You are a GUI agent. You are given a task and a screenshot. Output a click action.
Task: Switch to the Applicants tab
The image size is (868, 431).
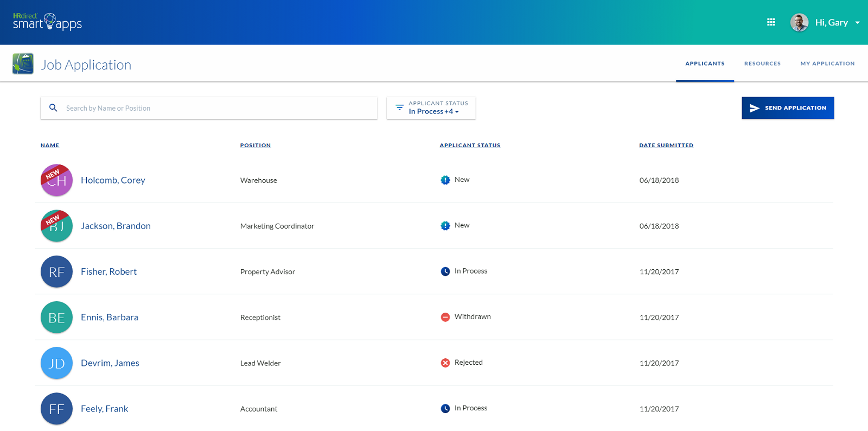[705, 64]
